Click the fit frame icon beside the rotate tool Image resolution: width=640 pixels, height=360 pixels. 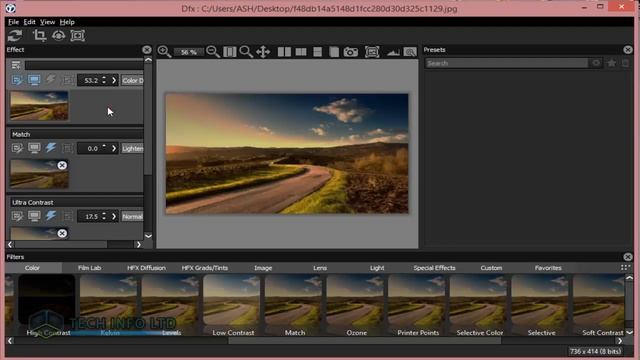coord(78,36)
